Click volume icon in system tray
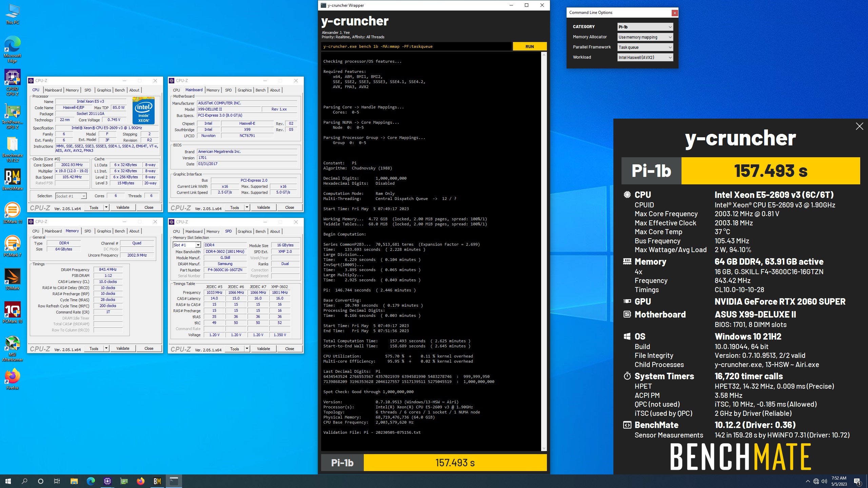Viewport: 868px width, 488px height. 824,481
